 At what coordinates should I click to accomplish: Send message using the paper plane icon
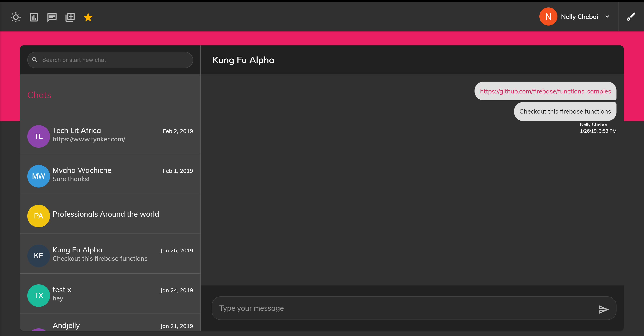[603, 308]
